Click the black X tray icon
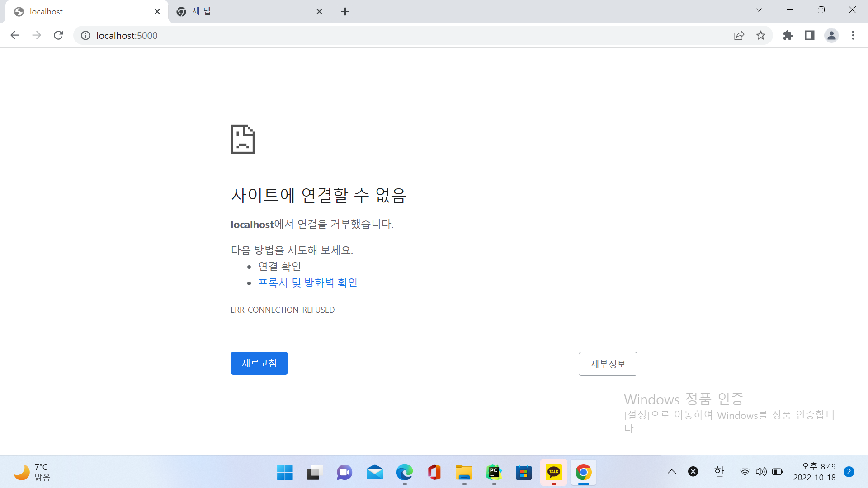Image resolution: width=868 pixels, height=488 pixels. [x=693, y=472]
